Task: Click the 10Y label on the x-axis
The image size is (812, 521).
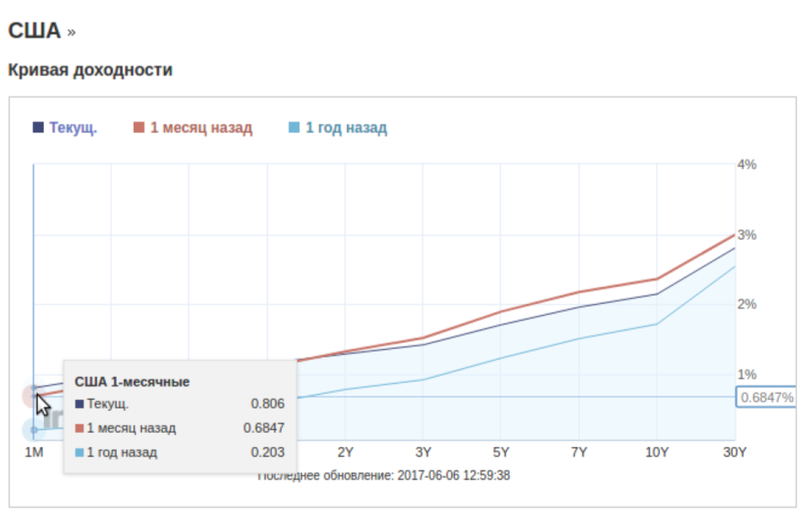Action: (657, 452)
